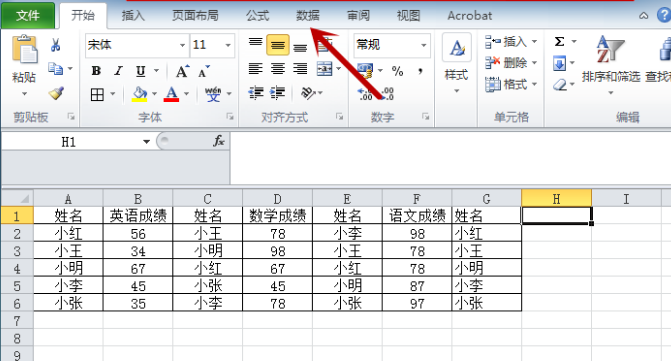
Task: Open Insert (插入) cells dropdown arrow
Action: click(534, 41)
